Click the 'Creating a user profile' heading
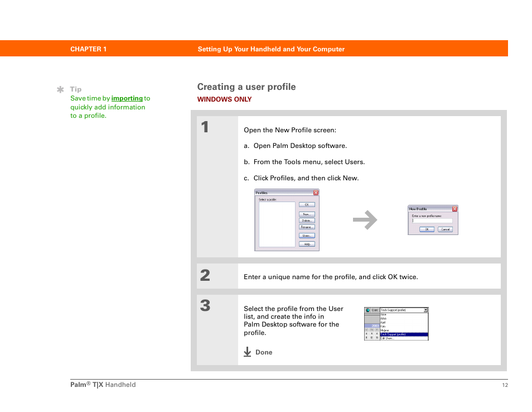The image size is (532, 412). (x=246, y=87)
